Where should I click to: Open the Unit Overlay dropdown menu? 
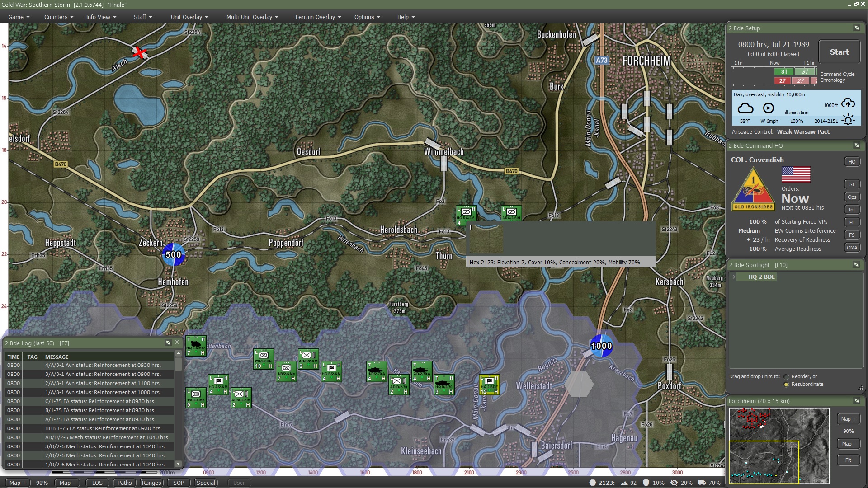coord(189,17)
